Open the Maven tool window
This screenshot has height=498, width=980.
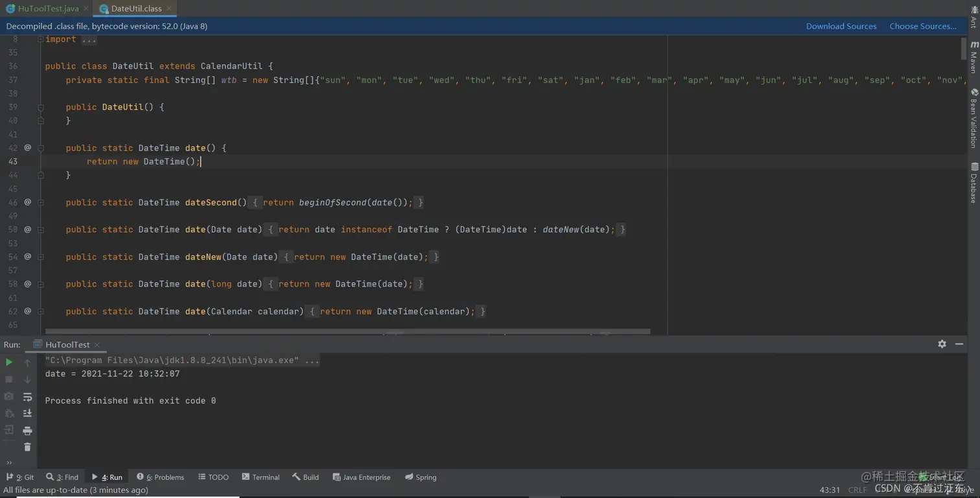[x=974, y=57]
